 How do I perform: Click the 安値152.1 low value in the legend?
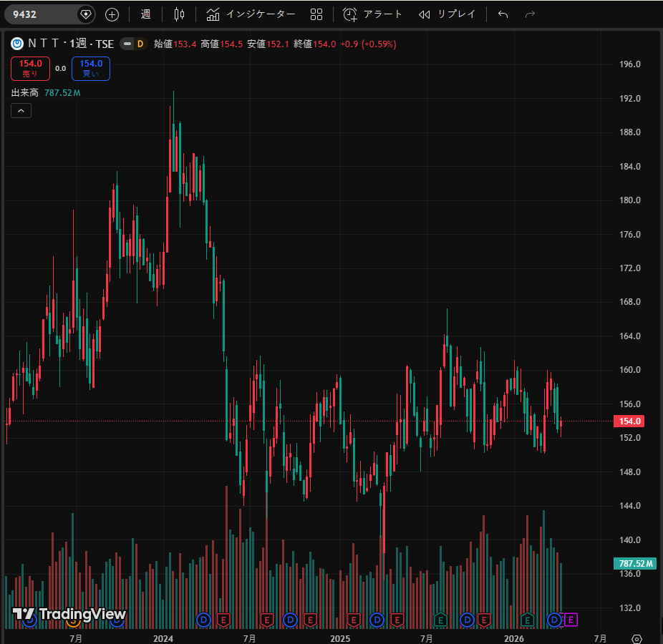click(268, 44)
